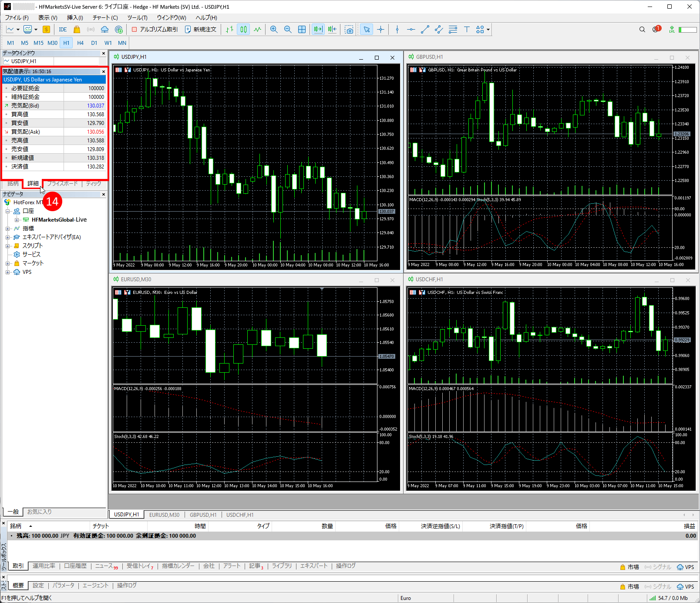This screenshot has height=603, width=700.
Task: Open the shapes objects dropdown arrow
Action: coord(488,30)
